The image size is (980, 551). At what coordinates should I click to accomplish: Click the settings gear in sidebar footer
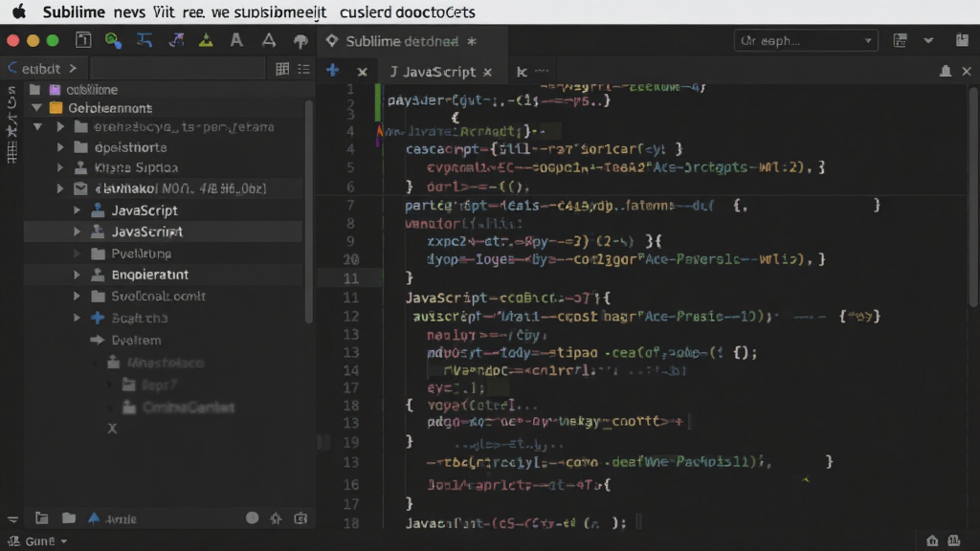pyautogui.click(x=276, y=518)
